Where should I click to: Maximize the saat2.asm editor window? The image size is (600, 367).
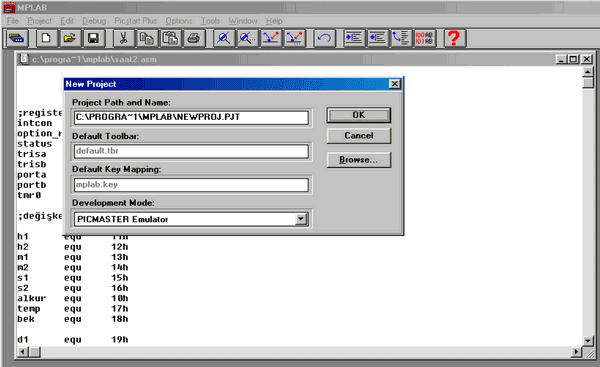click(x=573, y=59)
